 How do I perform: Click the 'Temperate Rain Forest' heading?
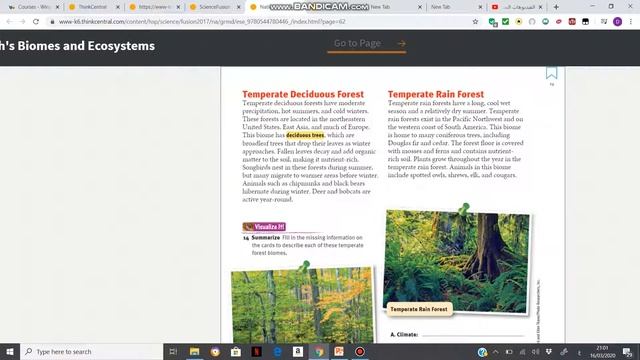436,94
